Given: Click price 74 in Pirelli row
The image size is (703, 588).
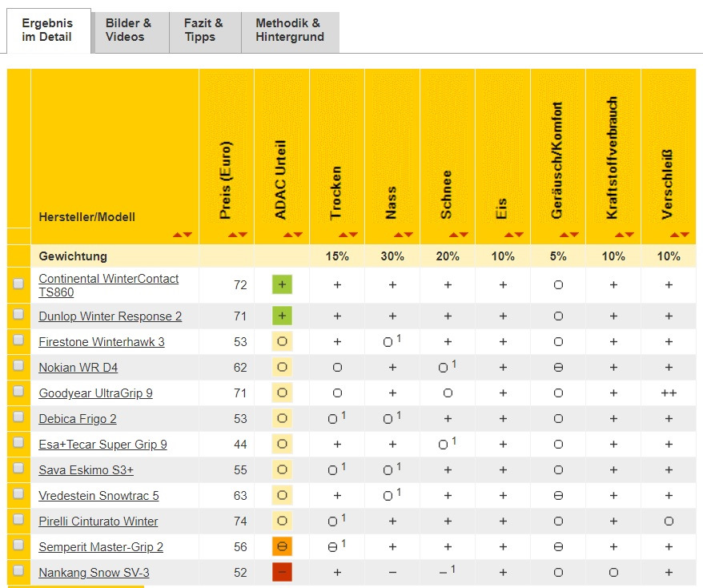Looking at the screenshot, I should click(x=240, y=521).
